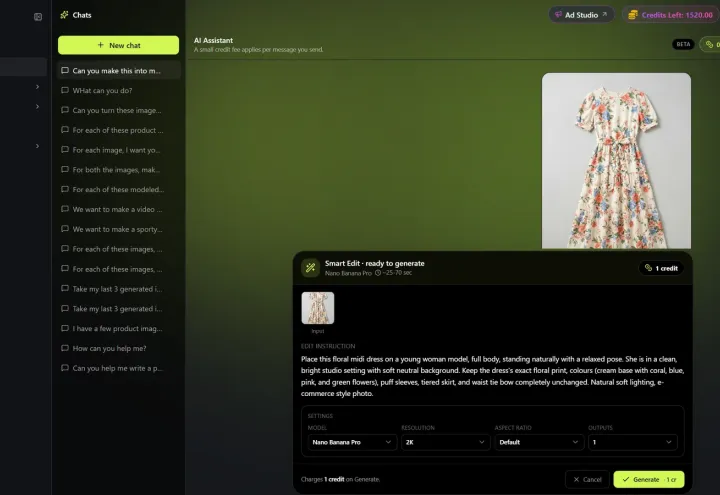Click chat icon beside 'For each of these modeled...'
Screen dimensions: 720x495
65,189
